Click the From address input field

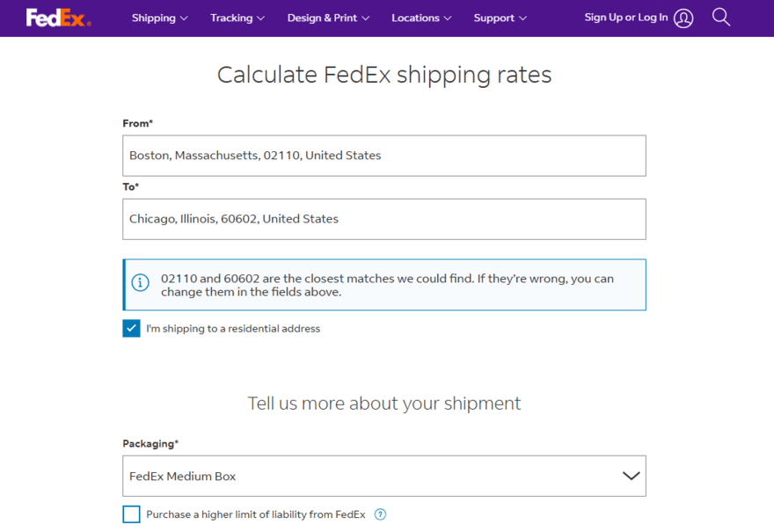coord(383,155)
